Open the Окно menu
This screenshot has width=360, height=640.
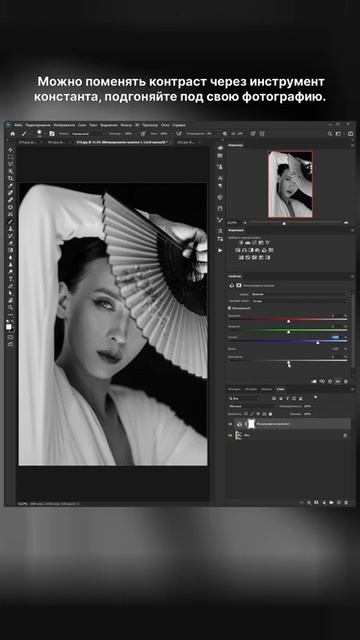(165, 125)
